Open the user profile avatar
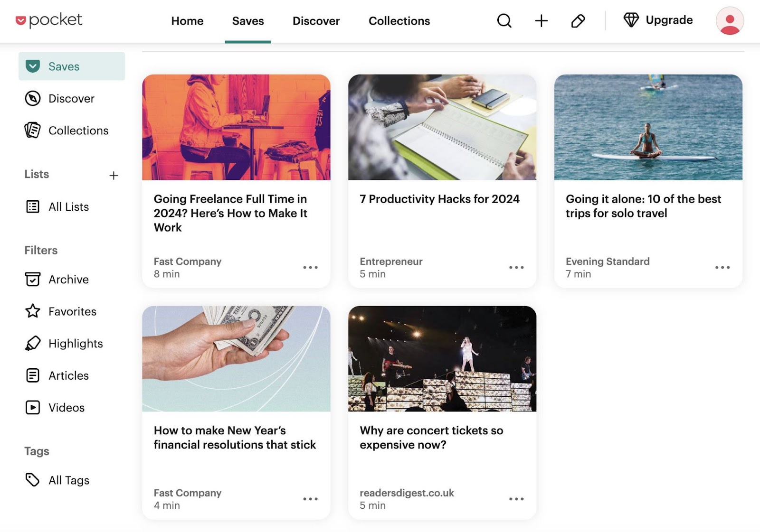 729,21
